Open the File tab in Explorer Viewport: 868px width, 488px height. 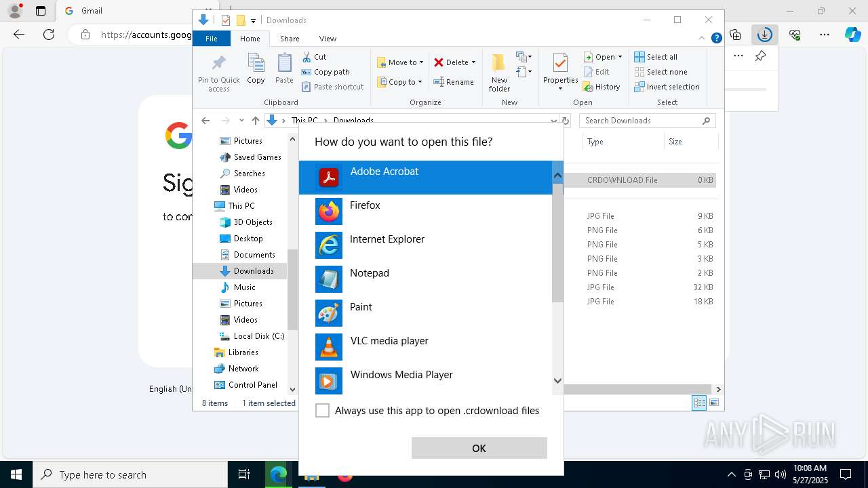[x=212, y=39]
